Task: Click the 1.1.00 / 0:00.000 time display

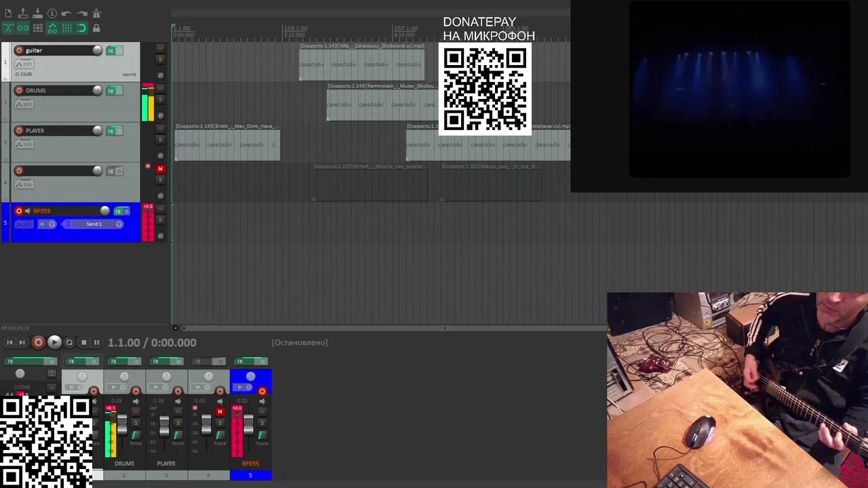Action: coord(152,343)
